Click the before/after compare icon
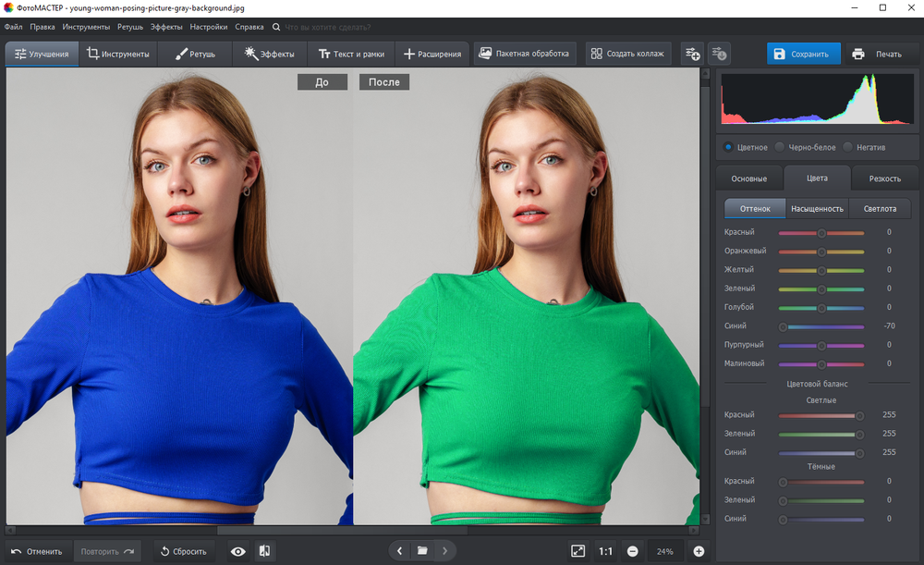Viewport: 924px width, 565px height. [x=264, y=551]
